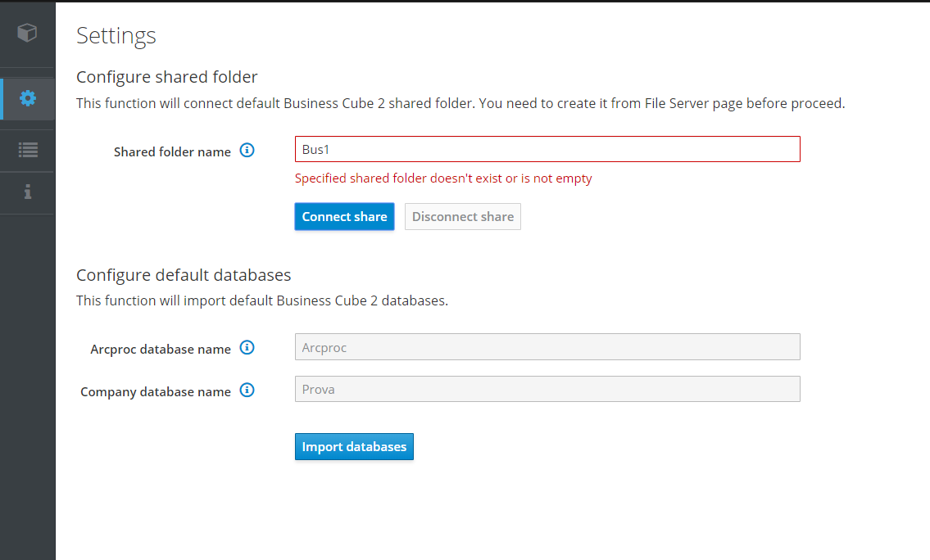
Task: Click the 'Configure shared folder' heading
Action: tap(166, 77)
